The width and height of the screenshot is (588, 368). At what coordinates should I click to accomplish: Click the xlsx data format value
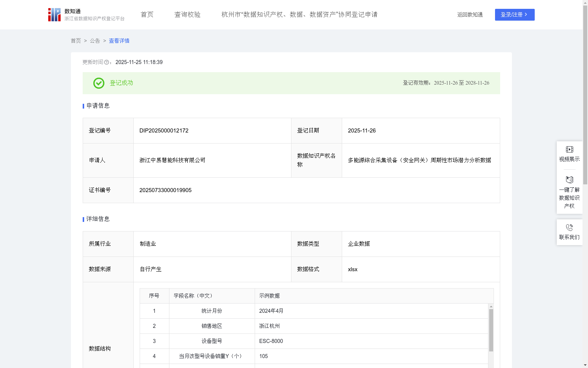point(352,269)
